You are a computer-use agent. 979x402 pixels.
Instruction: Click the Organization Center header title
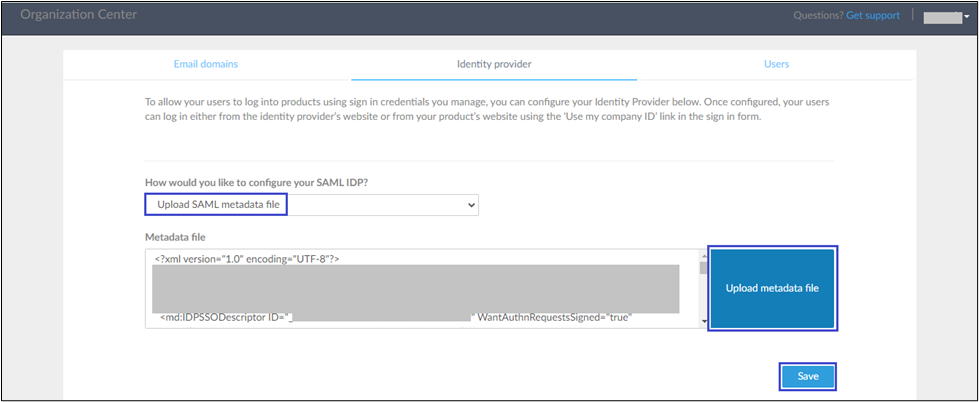(79, 15)
